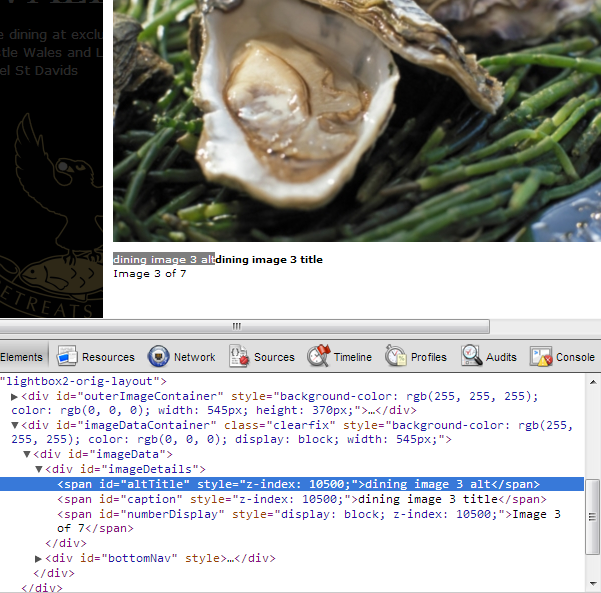Collapse the imageData div node
Screen dimensions: 601x593
(x=27, y=454)
